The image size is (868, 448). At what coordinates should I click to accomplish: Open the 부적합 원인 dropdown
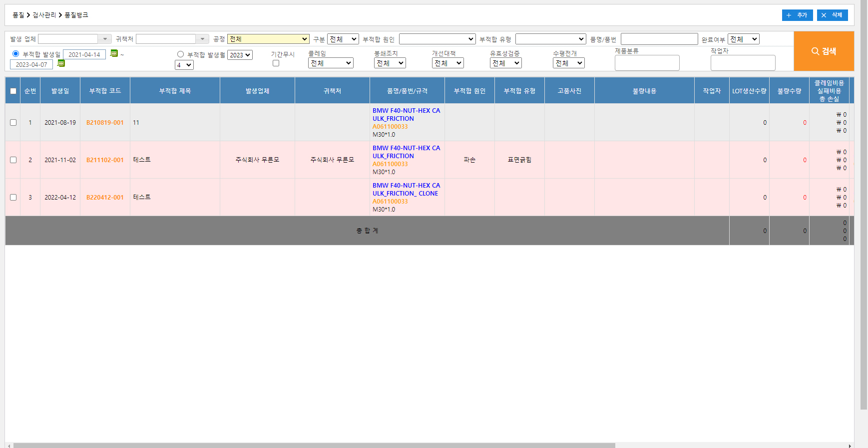(437, 39)
